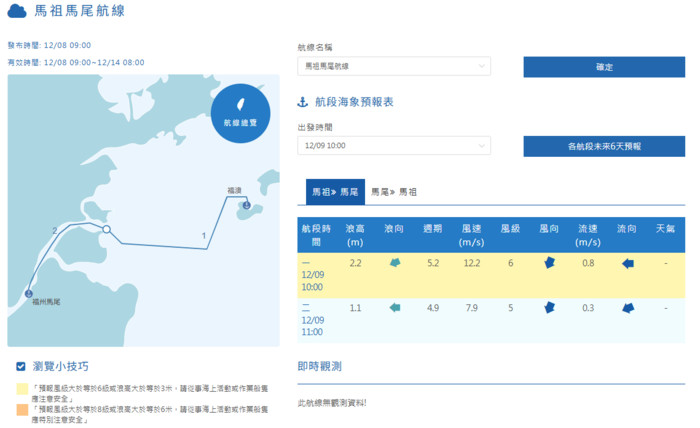Image resolution: width=700 pixels, height=428 pixels.
Task: Open the 航線總覽 Taiwan overview circle
Action: [240, 114]
